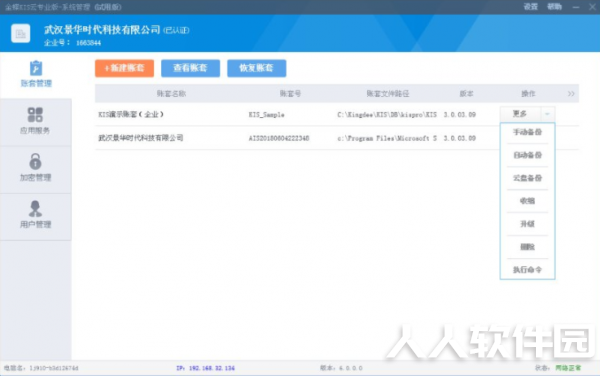Open 账套管理 in the sidebar

[x=36, y=75]
